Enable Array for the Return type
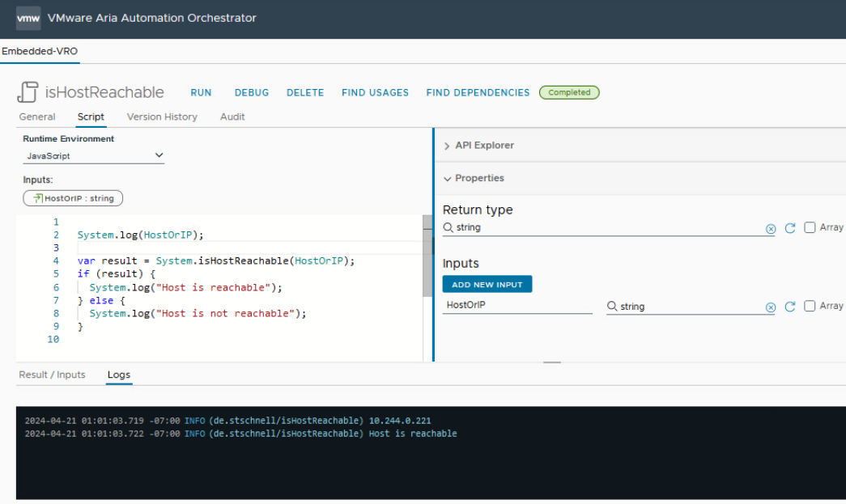The image size is (846, 504). (810, 227)
